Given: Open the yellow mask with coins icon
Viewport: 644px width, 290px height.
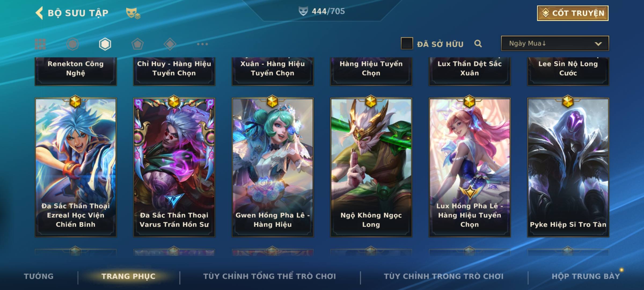Looking at the screenshot, I should click(x=133, y=13).
